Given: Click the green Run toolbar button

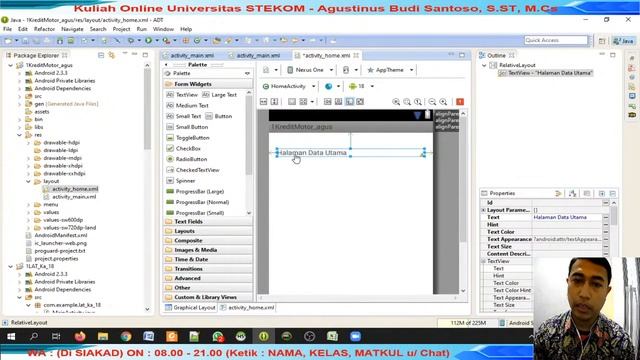Looking at the screenshot, I should tap(149, 40).
